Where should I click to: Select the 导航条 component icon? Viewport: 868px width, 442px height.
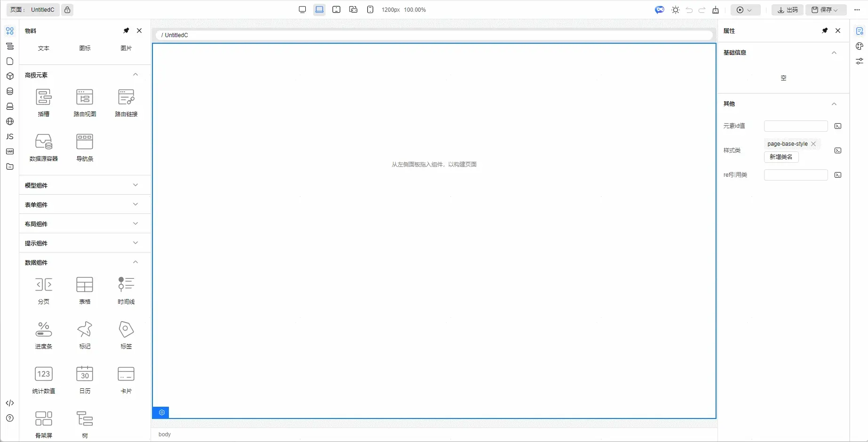(x=85, y=147)
